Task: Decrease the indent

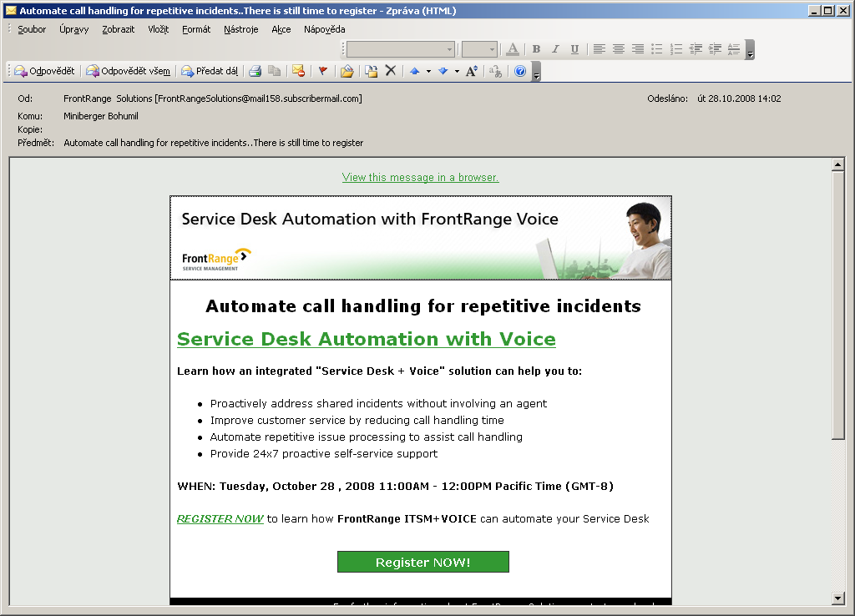Action: [x=696, y=49]
